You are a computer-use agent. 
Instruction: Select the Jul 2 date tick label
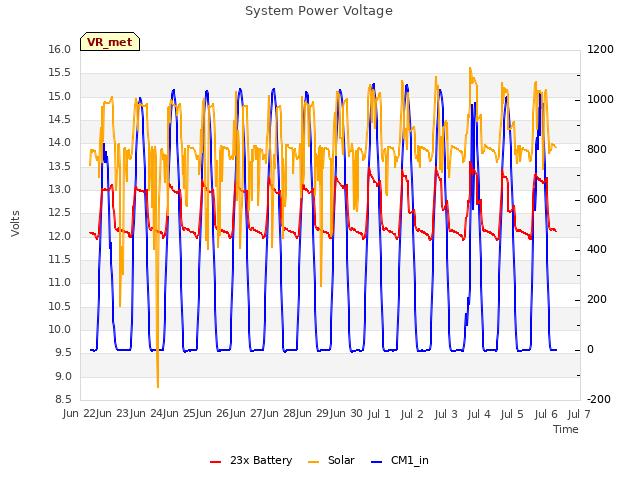pyautogui.click(x=412, y=414)
